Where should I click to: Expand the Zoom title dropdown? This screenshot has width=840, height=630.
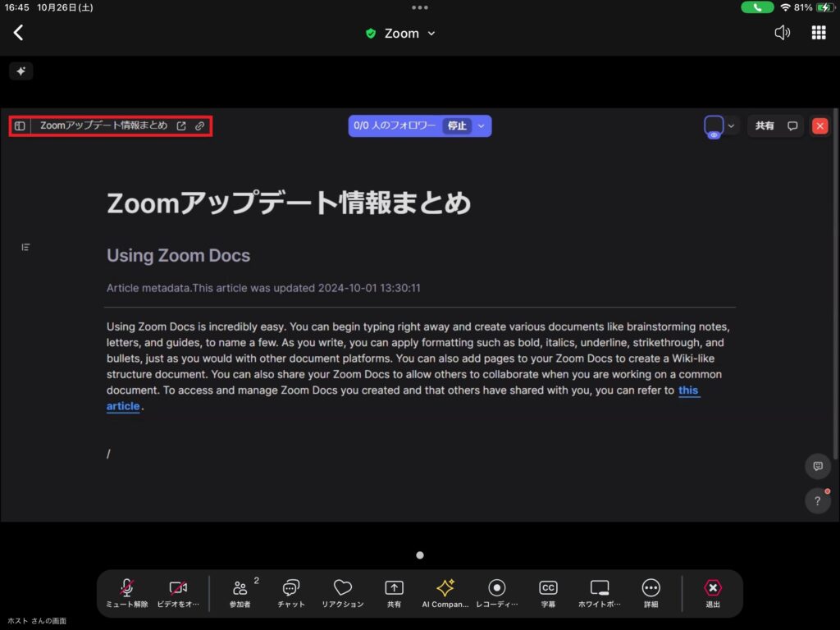(x=431, y=34)
